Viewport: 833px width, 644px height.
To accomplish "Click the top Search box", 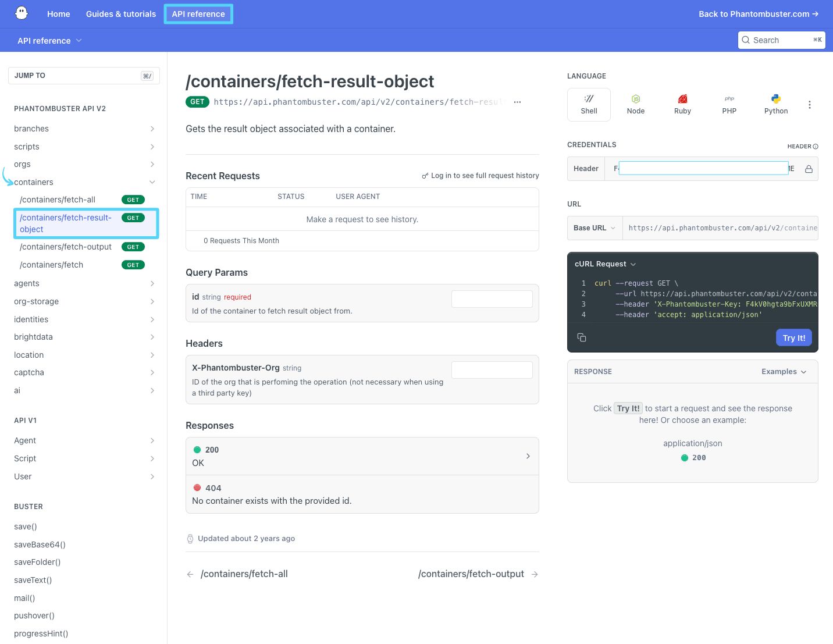I will (782, 40).
